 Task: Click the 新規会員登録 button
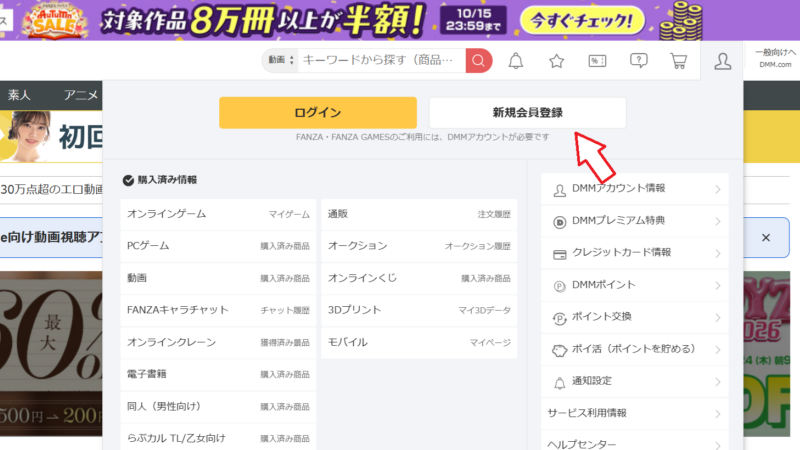[x=528, y=113]
